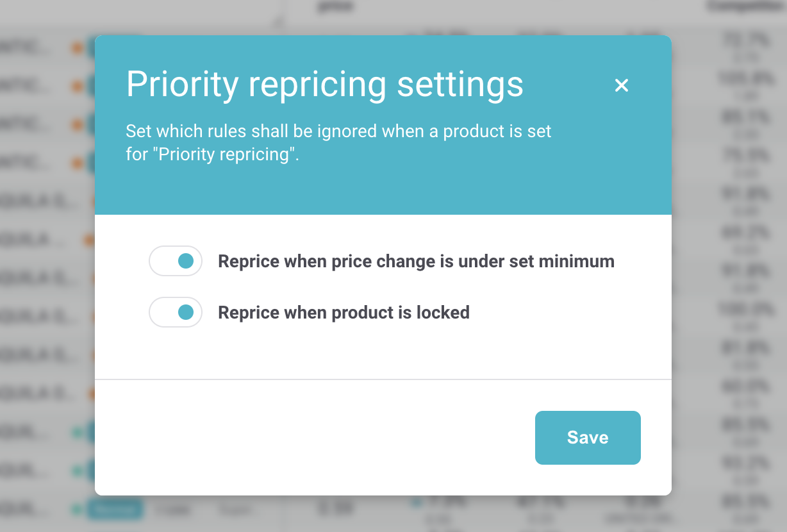The width and height of the screenshot is (787, 532).
Task: Click the blurred teal badge in bottom row
Action: [x=115, y=510]
